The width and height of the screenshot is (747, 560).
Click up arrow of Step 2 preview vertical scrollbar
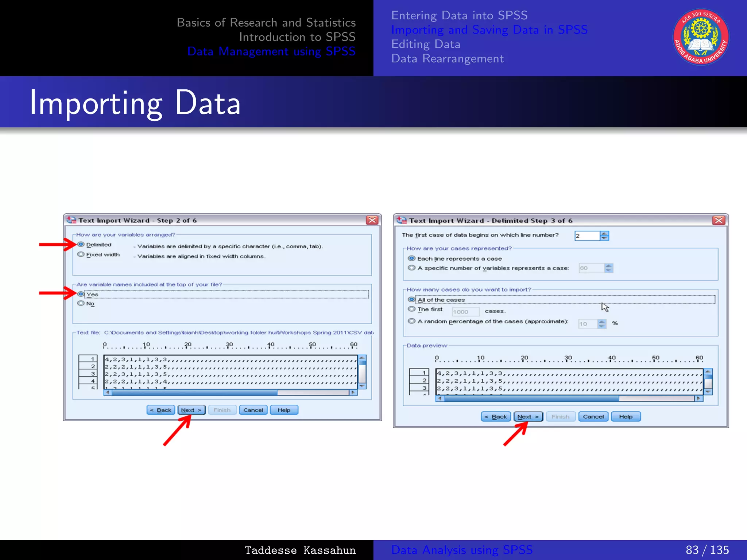362,358
